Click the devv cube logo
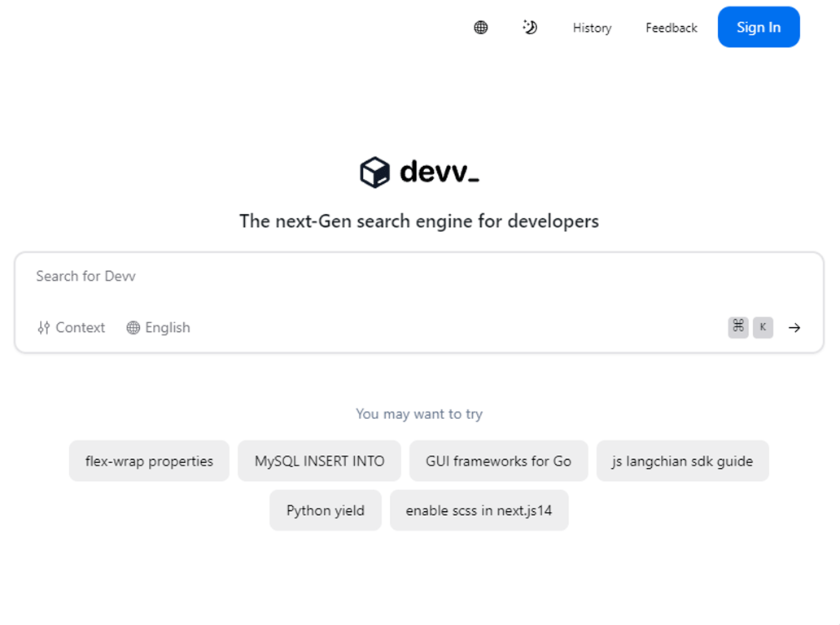This screenshot has height=625, width=840. pos(374,172)
